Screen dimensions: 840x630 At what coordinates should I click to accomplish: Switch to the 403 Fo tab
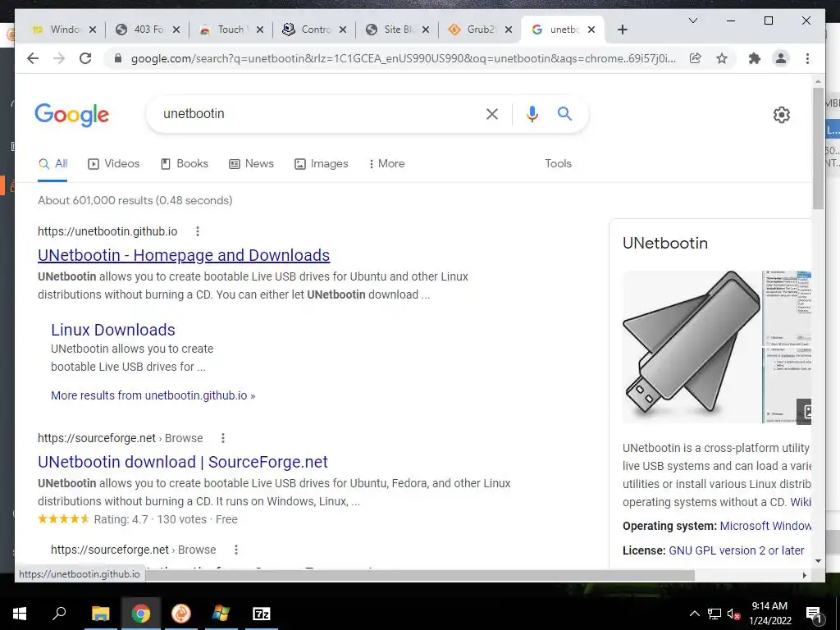tap(148, 30)
